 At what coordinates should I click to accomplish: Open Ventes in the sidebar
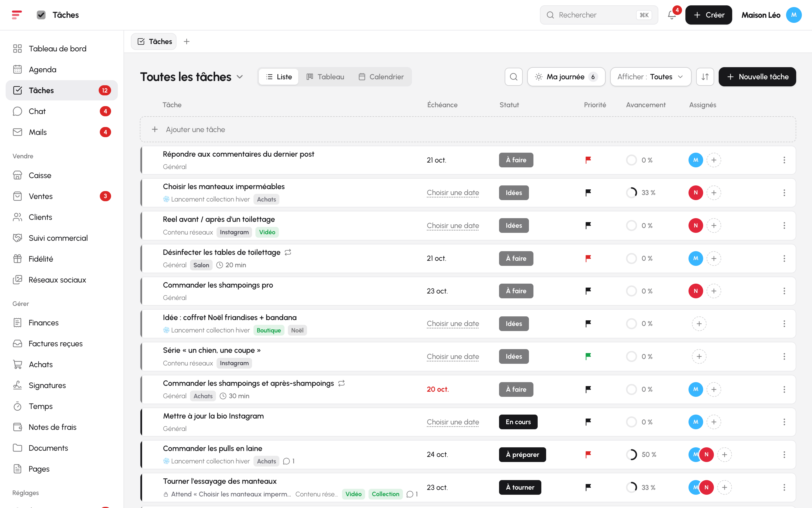click(x=62, y=196)
